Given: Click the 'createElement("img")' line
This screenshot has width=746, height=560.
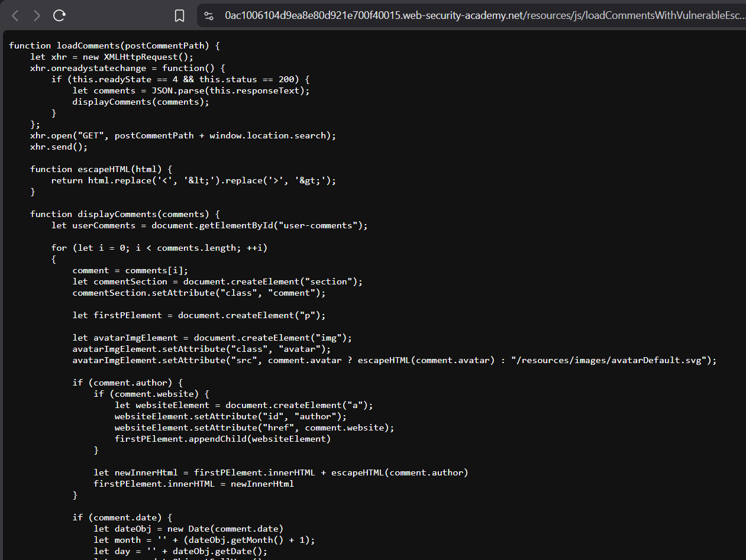Looking at the screenshot, I should 212,338.
